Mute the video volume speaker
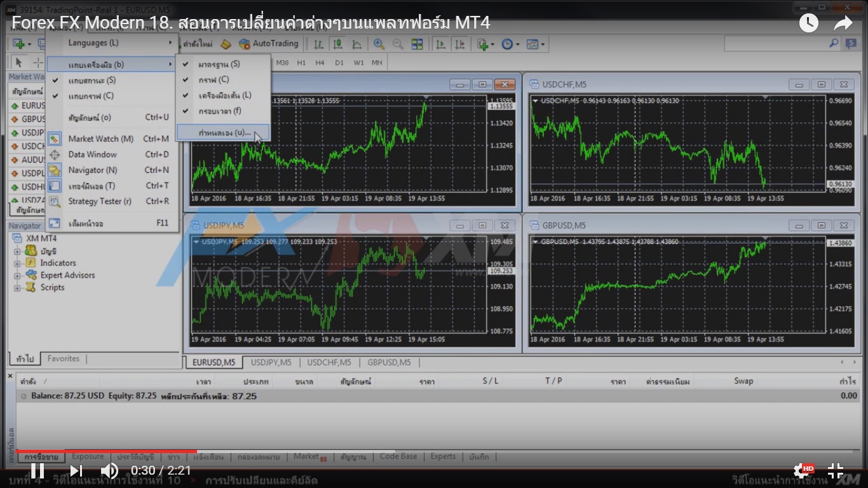868x488 pixels. 109,471
